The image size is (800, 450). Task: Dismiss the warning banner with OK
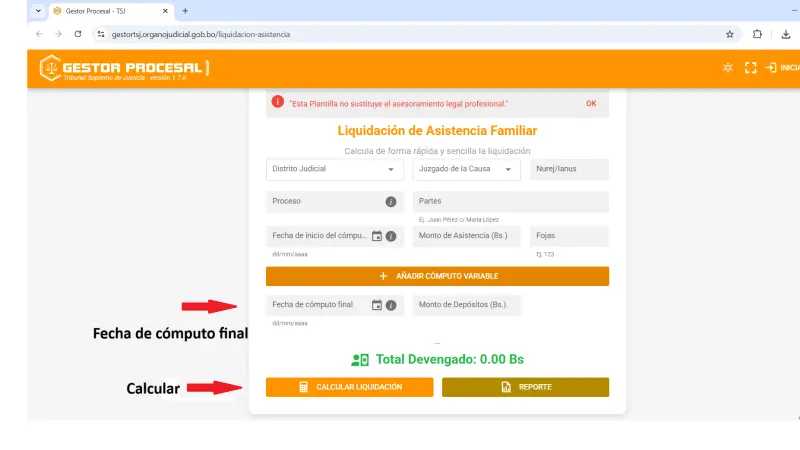pos(591,103)
